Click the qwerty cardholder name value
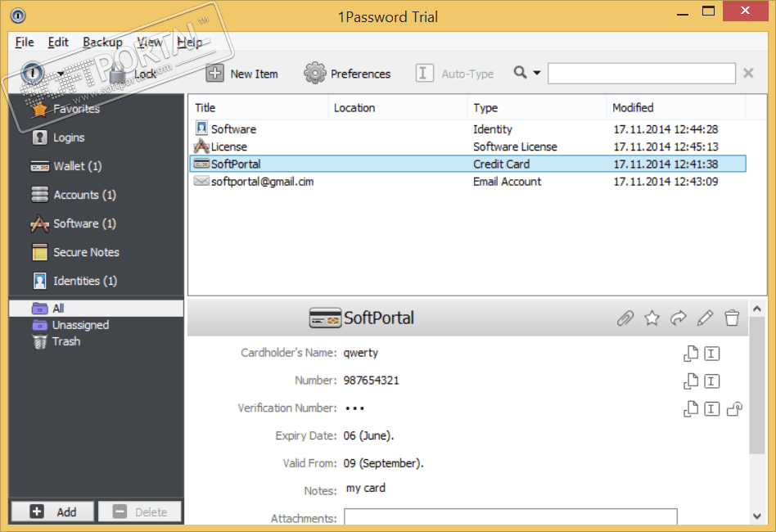 [x=361, y=353]
